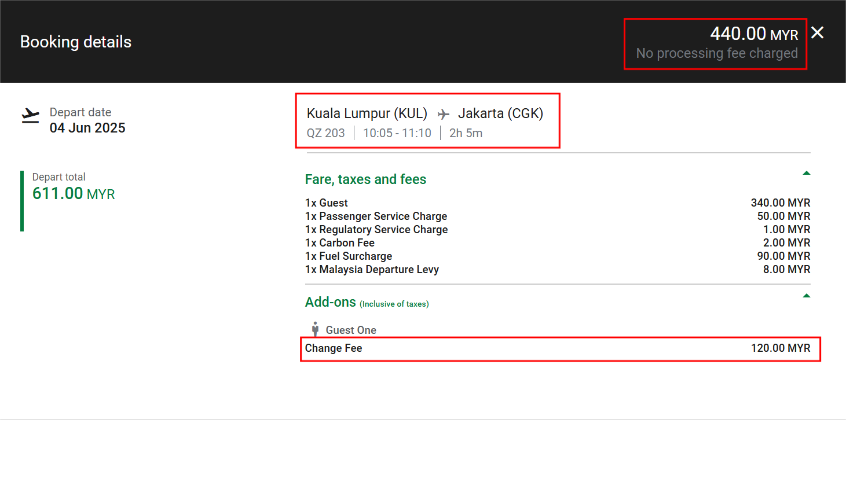Click the Jakarta (CGK) destination text
Image resolution: width=846 pixels, height=504 pixels.
(500, 113)
